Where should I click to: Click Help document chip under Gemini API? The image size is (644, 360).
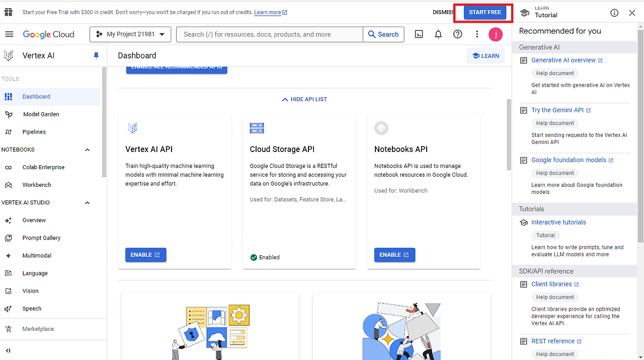[555, 123]
